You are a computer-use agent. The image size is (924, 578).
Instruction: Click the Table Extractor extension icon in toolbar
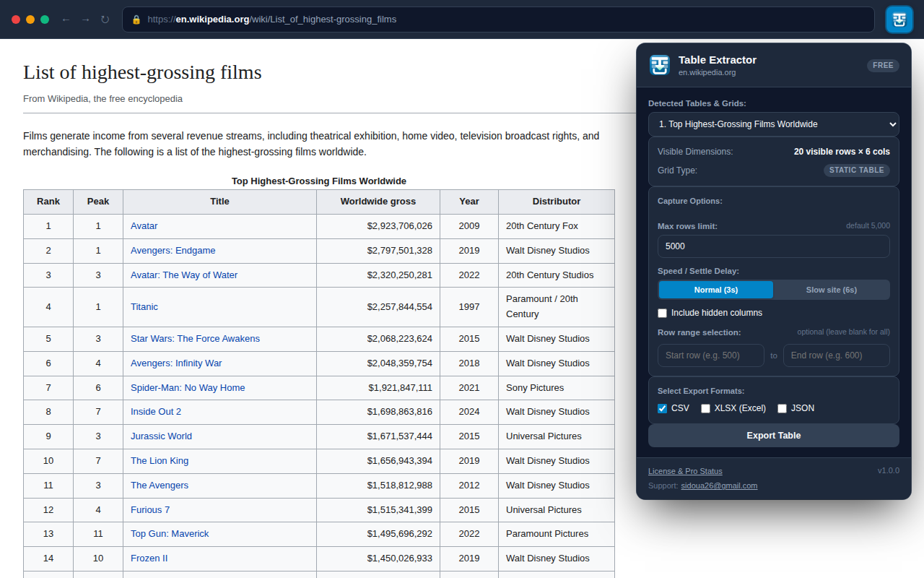899,20
